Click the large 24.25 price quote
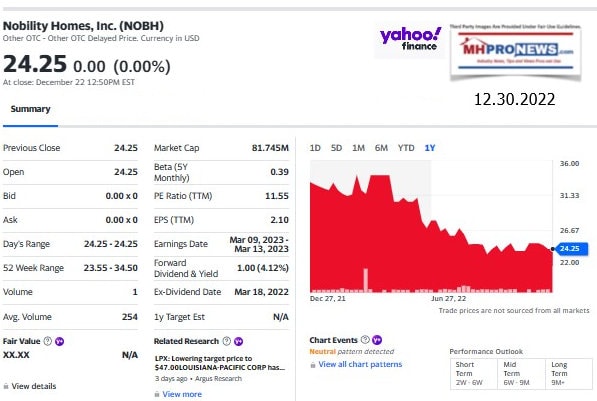 [35, 64]
